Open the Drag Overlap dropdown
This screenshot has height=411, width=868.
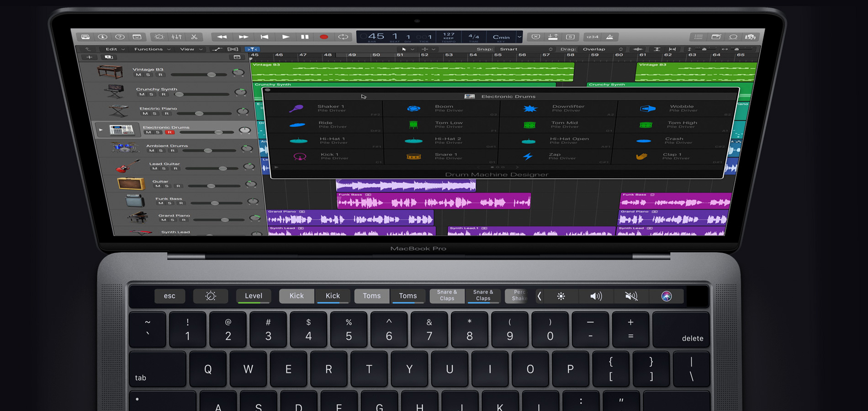(603, 49)
